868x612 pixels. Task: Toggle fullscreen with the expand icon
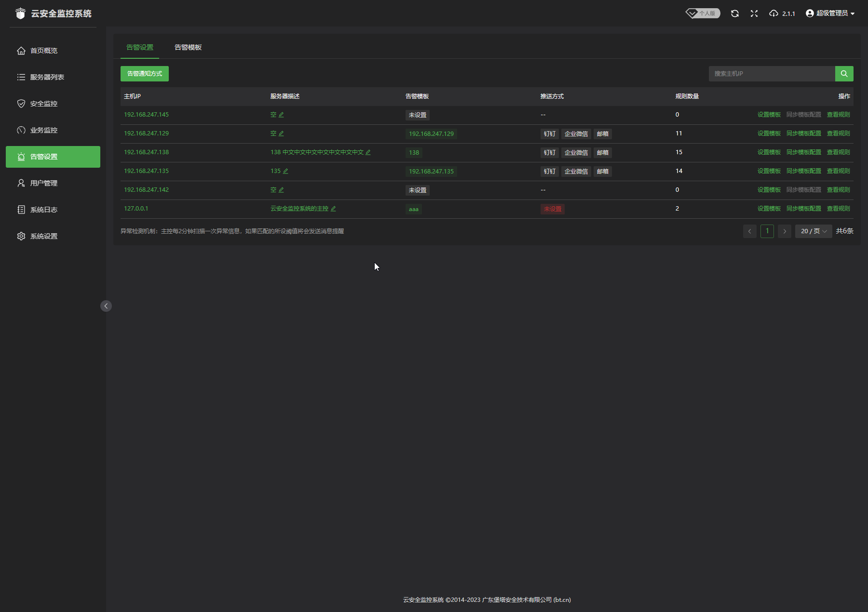click(x=754, y=13)
